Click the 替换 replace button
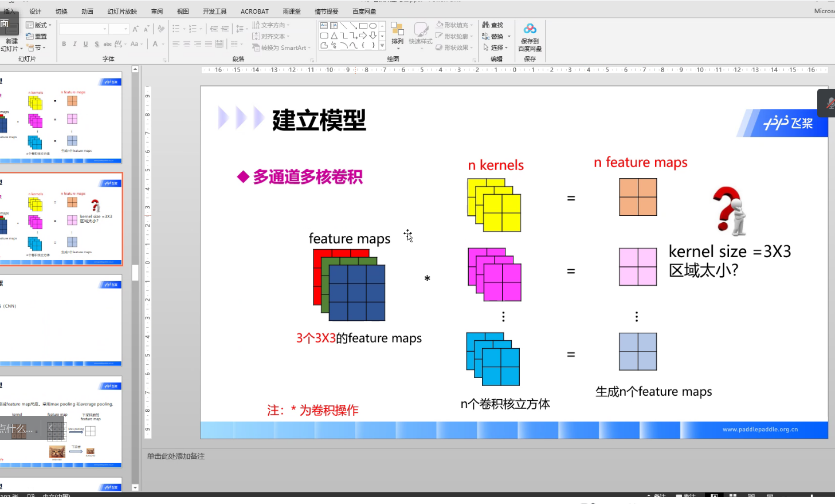Viewport: 835px width, 504px height. 493,37
